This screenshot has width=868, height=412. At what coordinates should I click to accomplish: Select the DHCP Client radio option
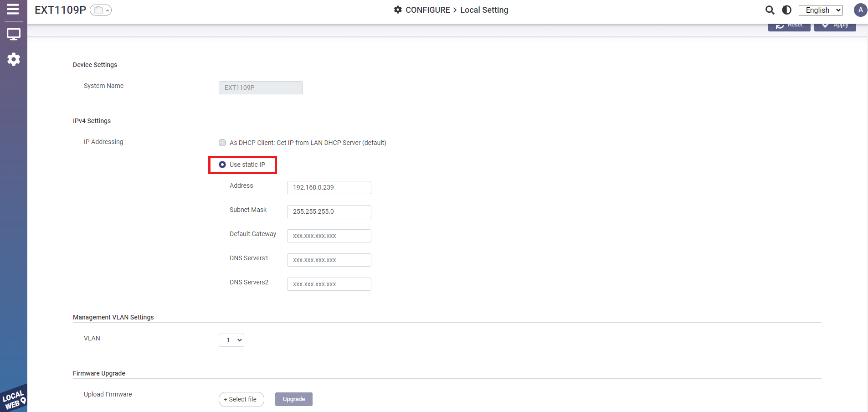point(222,143)
